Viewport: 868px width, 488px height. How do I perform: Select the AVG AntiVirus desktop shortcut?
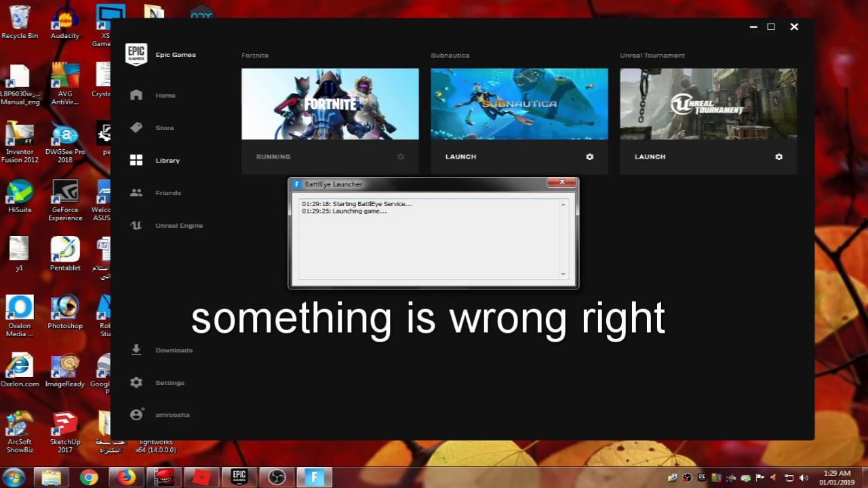(65, 85)
